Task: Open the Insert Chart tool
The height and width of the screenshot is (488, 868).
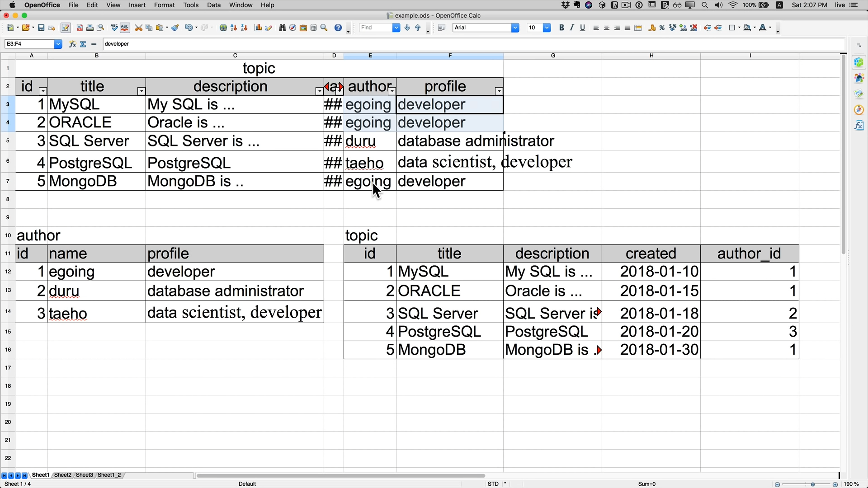Action: point(258,28)
